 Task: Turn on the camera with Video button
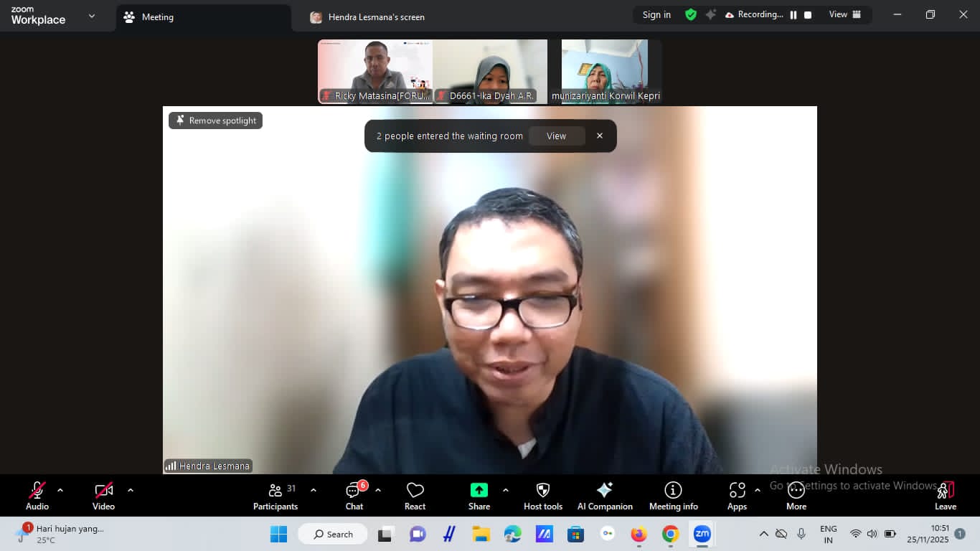103,496
